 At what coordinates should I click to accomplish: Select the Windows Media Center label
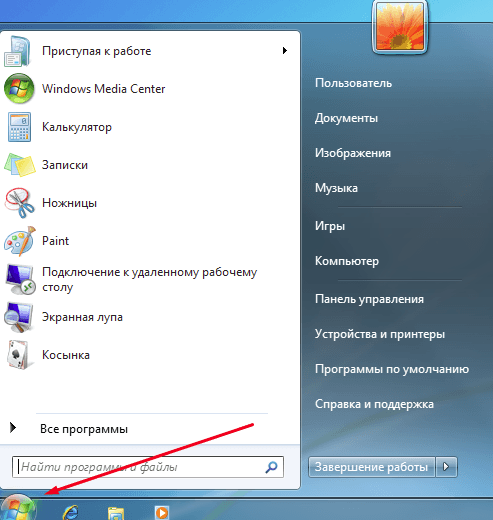[x=103, y=89]
